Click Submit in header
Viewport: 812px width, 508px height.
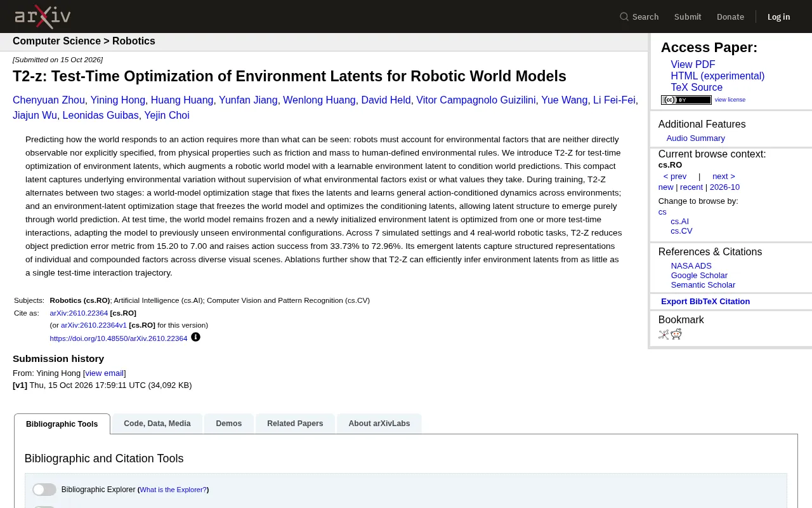point(688,17)
